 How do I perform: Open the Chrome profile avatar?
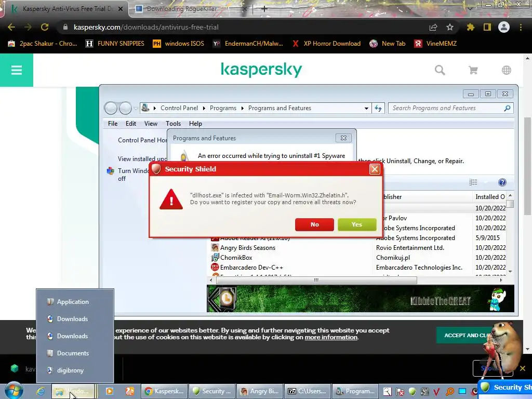(504, 27)
